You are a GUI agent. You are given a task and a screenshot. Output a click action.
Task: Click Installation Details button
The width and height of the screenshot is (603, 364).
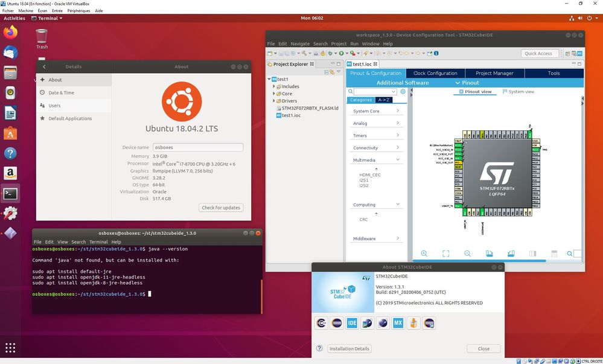tap(349, 349)
